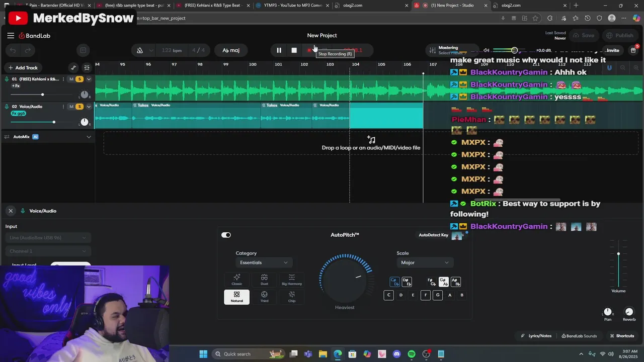Select the Duet AutoPitch preset
The height and width of the screenshot is (362, 644).
[x=264, y=280]
